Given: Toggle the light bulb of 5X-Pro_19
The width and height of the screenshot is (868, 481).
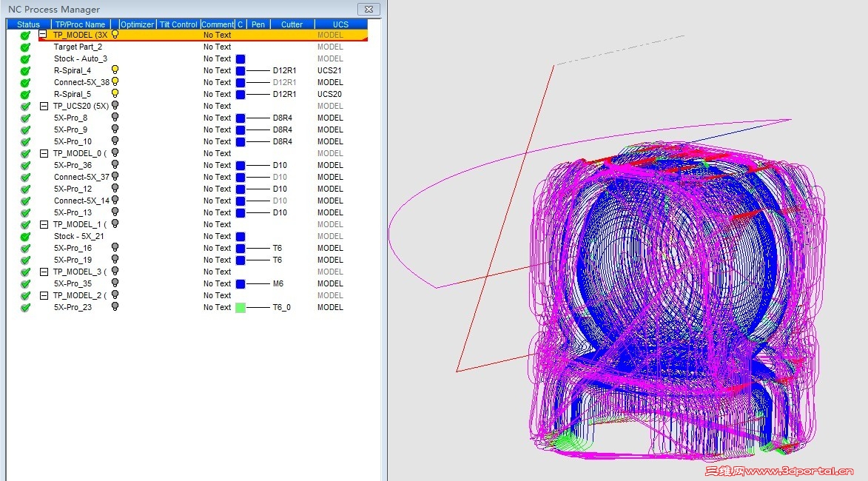Looking at the screenshot, I should (115, 260).
